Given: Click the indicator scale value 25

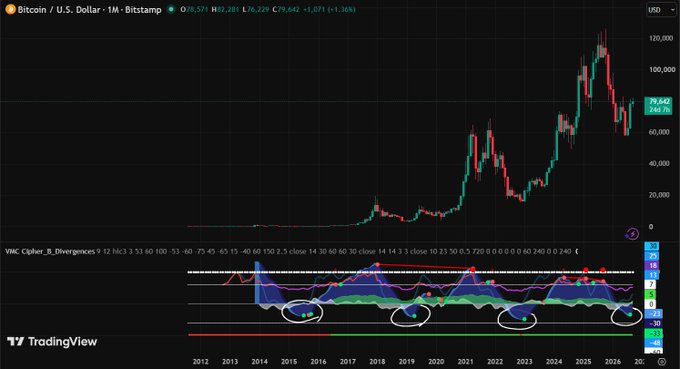Looking at the screenshot, I should click(652, 256).
